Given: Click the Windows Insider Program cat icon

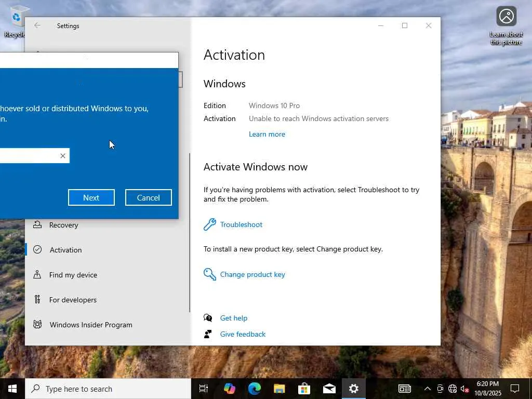Looking at the screenshot, I should [37, 324].
